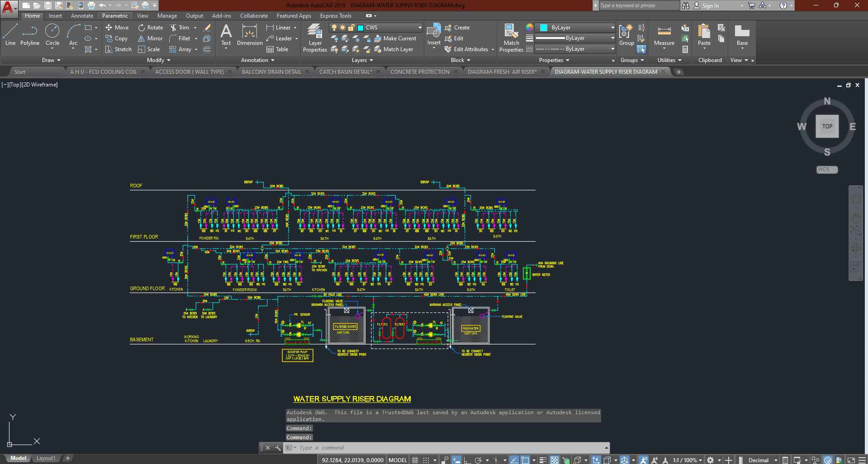Click the Mirror tool icon
The width and height of the screenshot is (868, 464).
pos(142,38)
